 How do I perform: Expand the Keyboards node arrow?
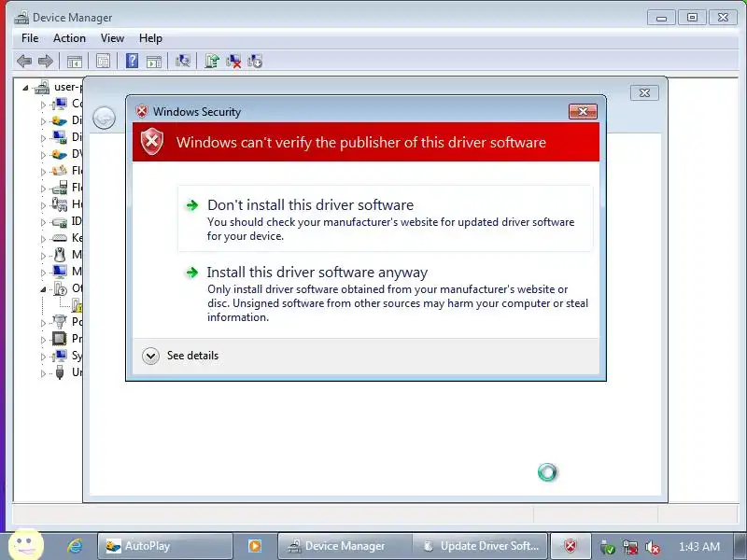coord(43,239)
